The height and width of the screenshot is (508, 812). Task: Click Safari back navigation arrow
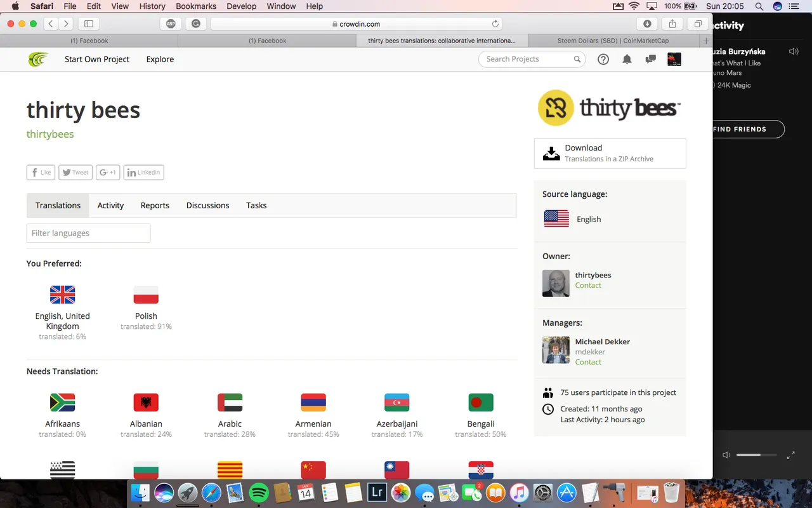51,23
